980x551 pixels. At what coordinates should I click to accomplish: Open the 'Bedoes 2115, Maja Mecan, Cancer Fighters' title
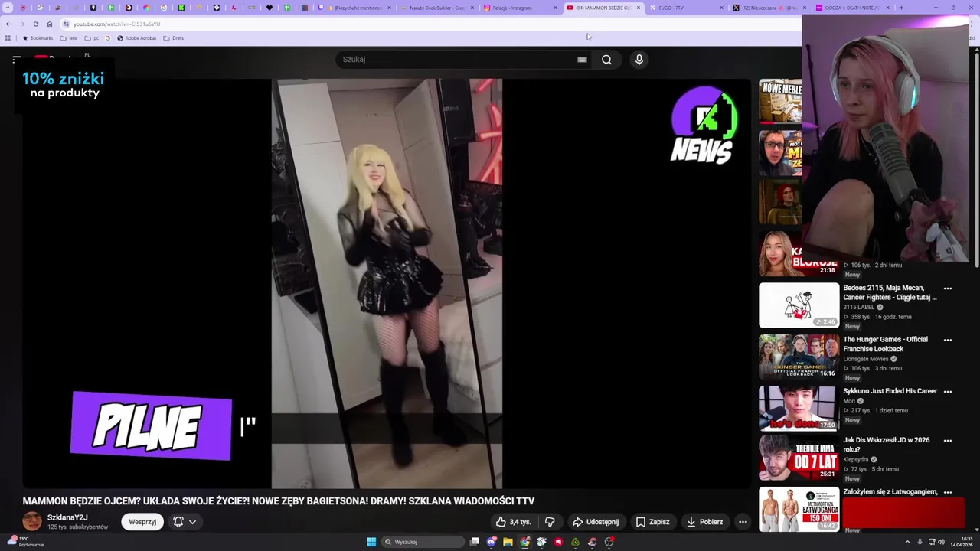point(890,292)
